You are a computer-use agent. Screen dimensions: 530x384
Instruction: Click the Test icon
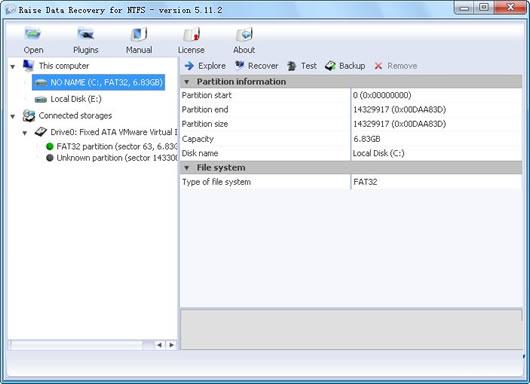coord(292,66)
